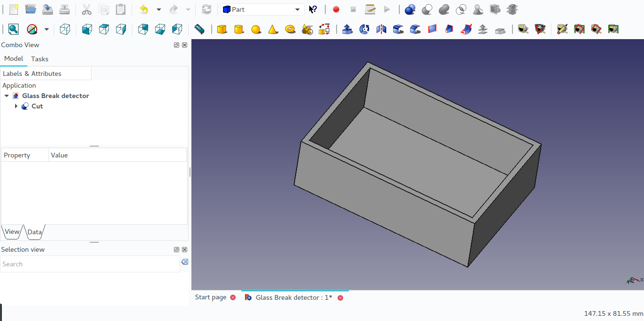Create a Ruled surface
This screenshot has height=321, width=644.
[432, 29]
